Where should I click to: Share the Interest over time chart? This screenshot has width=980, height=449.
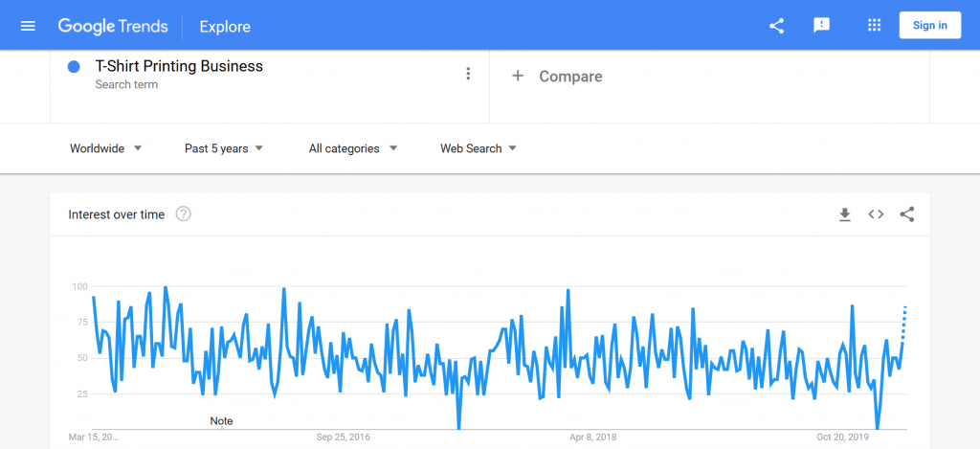pos(907,214)
